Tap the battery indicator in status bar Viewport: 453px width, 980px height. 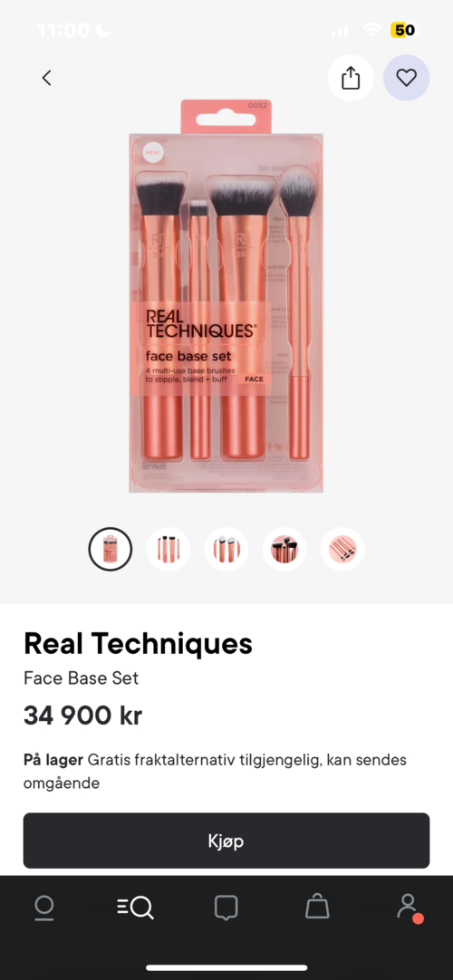[404, 30]
